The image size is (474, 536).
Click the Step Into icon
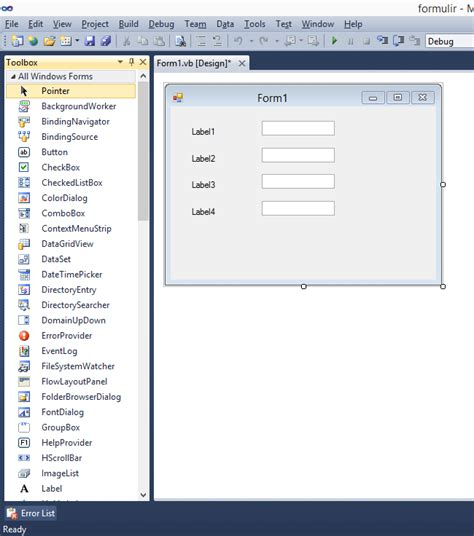[382, 41]
